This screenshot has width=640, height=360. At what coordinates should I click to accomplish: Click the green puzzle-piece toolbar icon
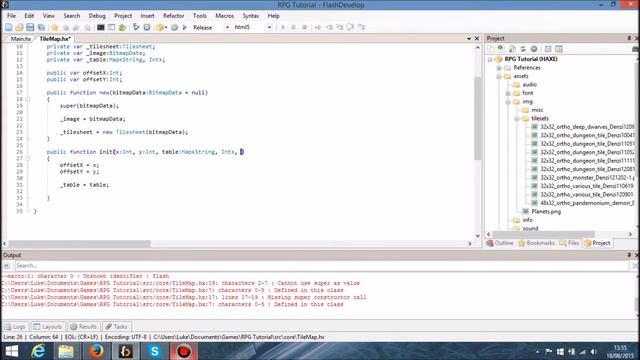(x=122, y=27)
